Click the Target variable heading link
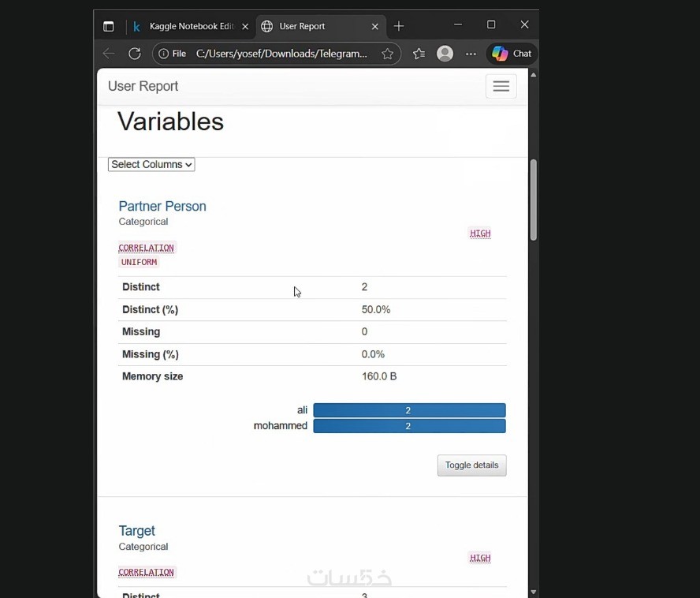Screen dimensions: 700x598 tap(136, 531)
